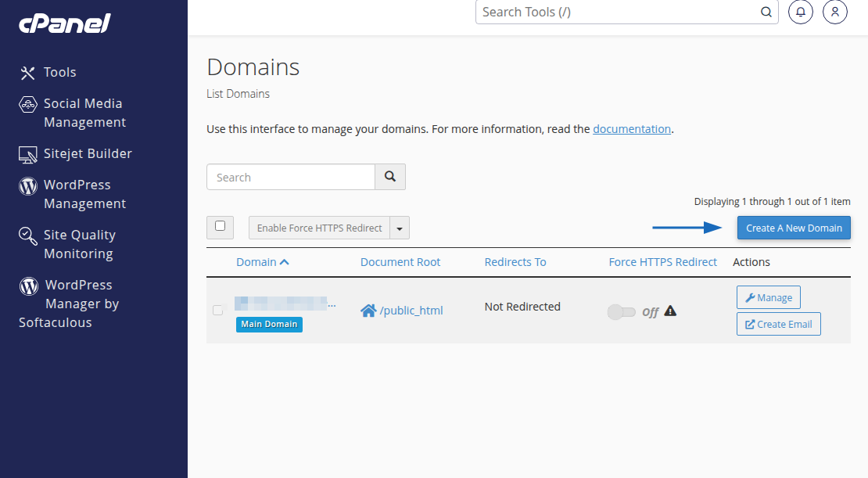Open the documentation link
This screenshot has height=478, width=868.
pyautogui.click(x=632, y=128)
